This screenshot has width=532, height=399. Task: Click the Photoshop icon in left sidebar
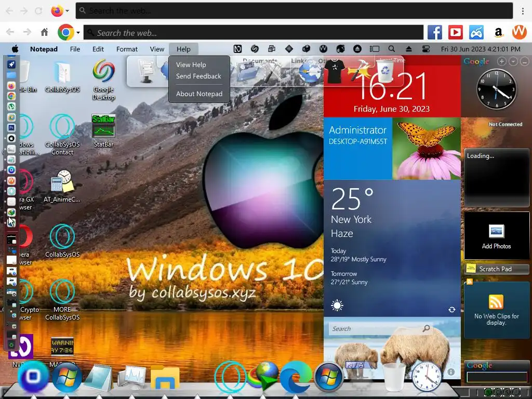pyautogui.click(x=11, y=128)
